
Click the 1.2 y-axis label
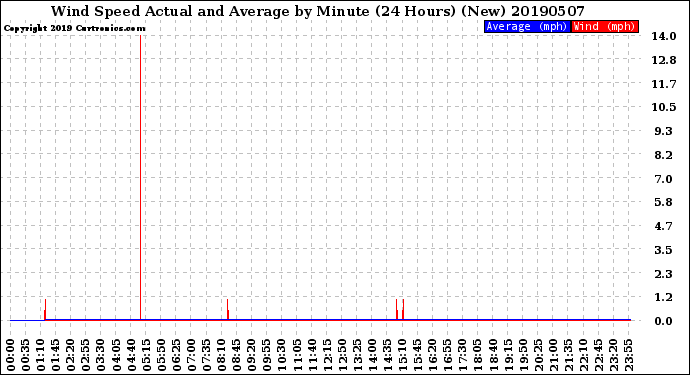[664, 298]
